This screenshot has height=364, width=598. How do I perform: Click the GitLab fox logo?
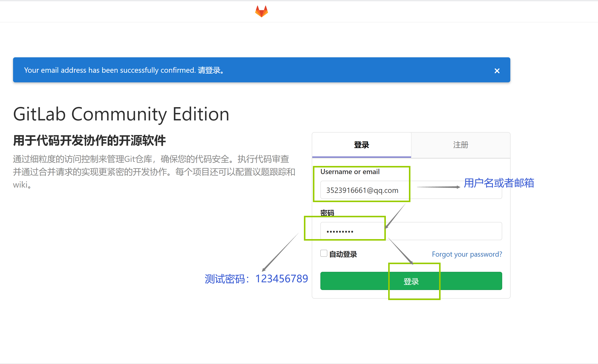coord(261,11)
